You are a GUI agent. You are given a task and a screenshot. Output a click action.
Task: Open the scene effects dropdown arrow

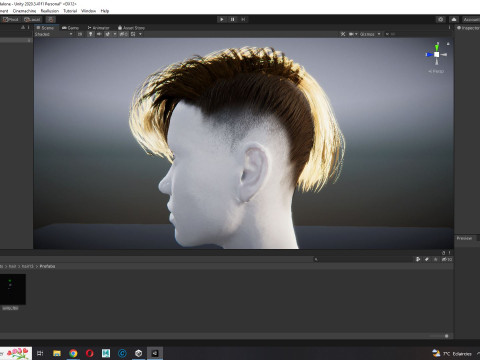click(x=115, y=34)
